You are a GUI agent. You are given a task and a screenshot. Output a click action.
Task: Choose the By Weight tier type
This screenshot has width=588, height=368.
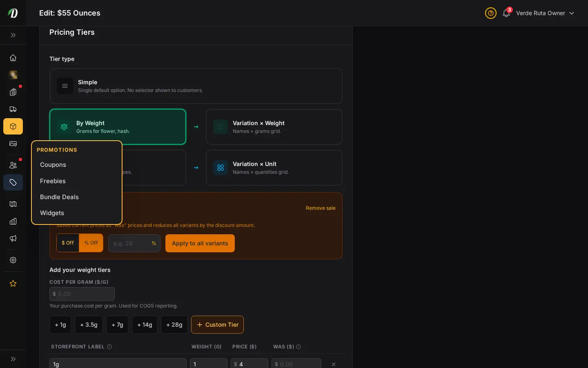click(118, 127)
